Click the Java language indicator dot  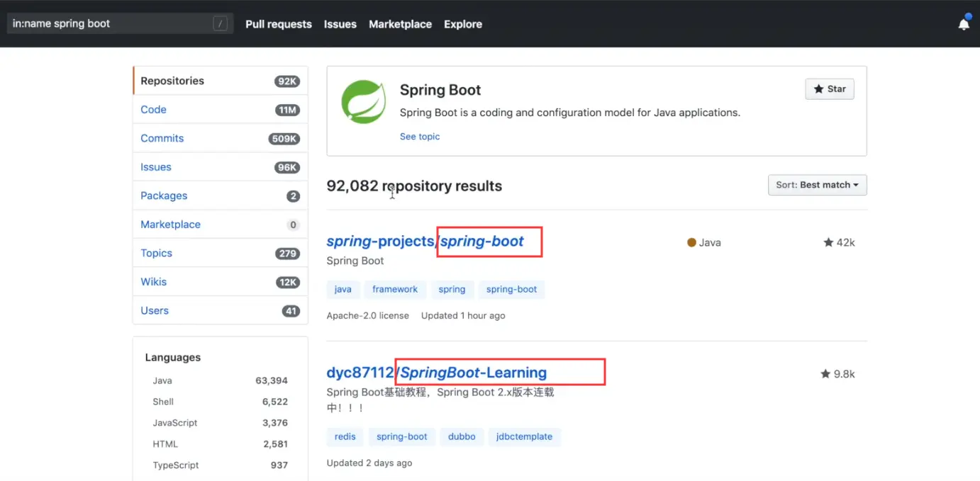pos(691,242)
